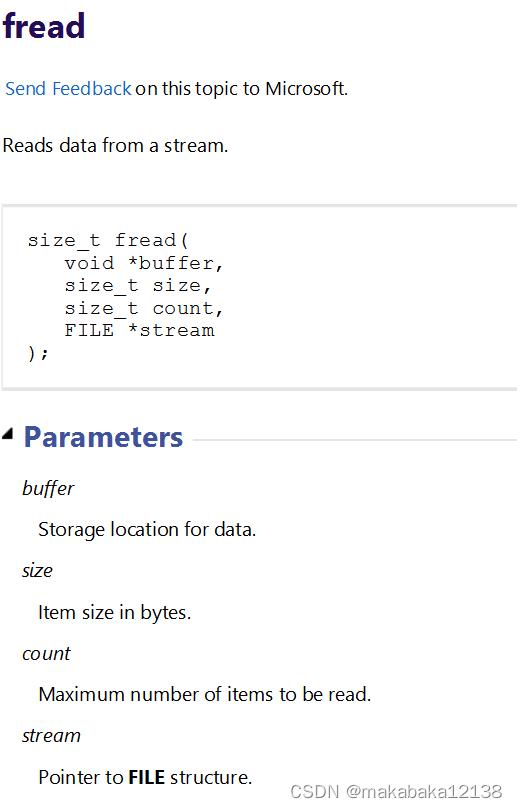Image resolution: width=517 pixels, height=808 pixels.
Task: Click 'size_t fread(' in the code block
Action: 108,241
